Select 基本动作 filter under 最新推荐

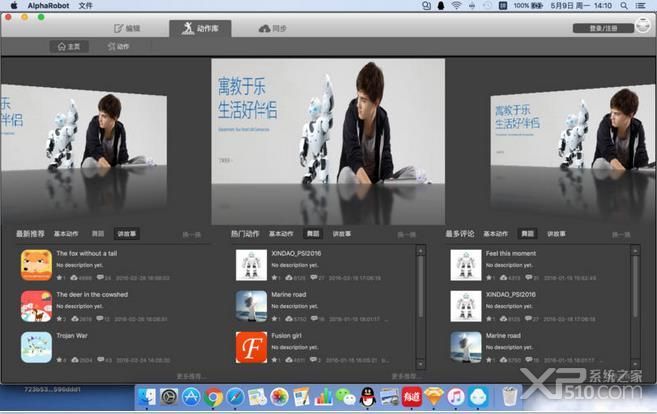click(x=66, y=234)
